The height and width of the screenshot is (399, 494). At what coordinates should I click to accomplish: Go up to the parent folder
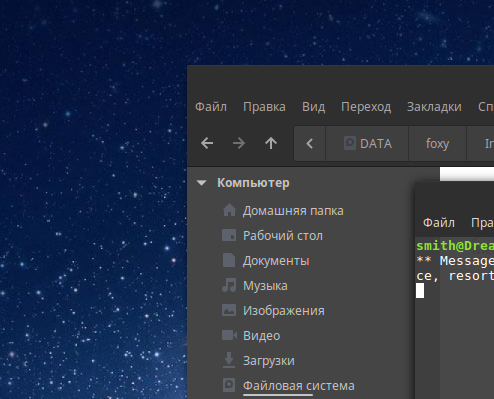(271, 144)
